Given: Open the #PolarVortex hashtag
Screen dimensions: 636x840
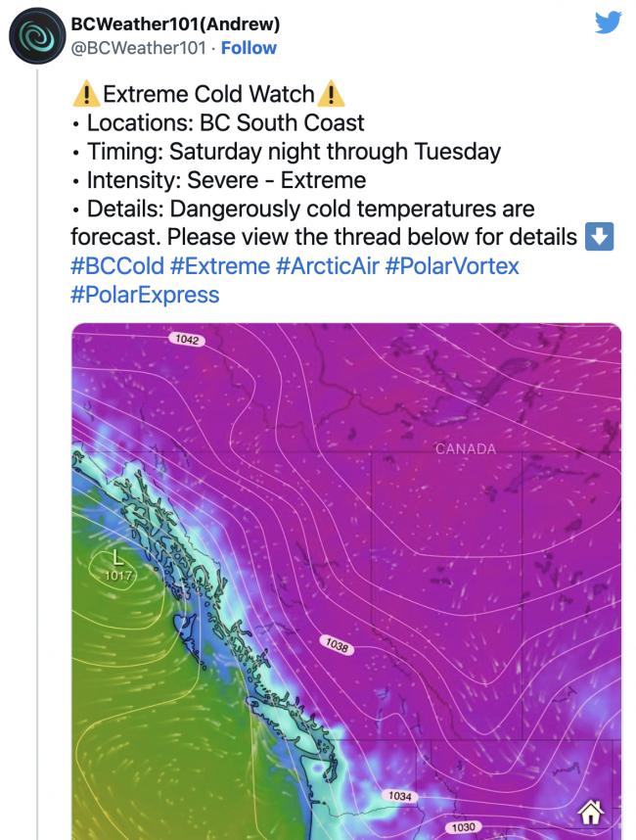Looking at the screenshot, I should [x=452, y=265].
